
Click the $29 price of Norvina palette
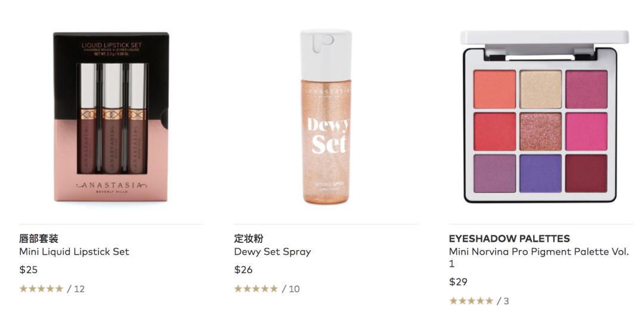(x=458, y=282)
